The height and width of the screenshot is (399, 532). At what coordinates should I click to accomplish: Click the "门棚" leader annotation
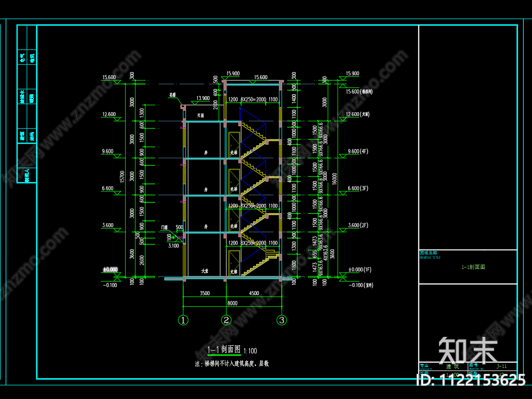pyautogui.click(x=164, y=227)
